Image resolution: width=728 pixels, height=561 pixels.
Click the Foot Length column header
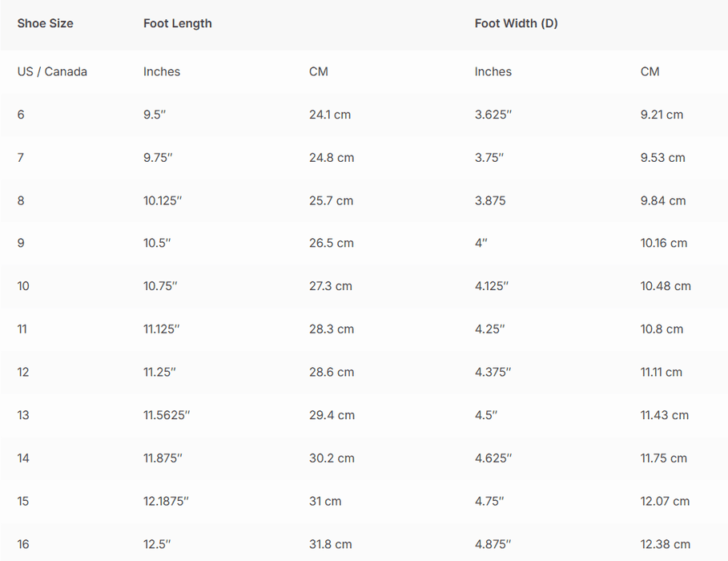177,23
